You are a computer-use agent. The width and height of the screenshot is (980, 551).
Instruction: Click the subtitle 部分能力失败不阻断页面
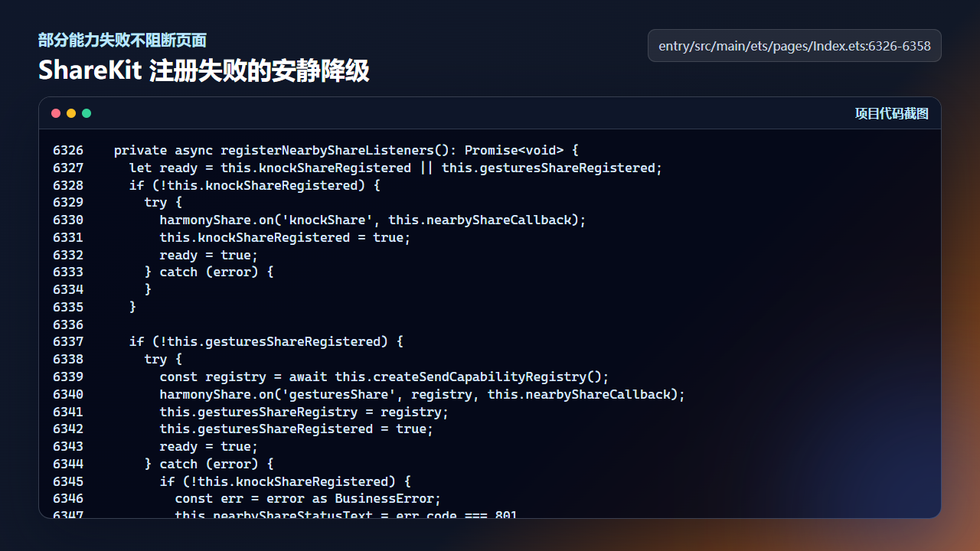[122, 41]
